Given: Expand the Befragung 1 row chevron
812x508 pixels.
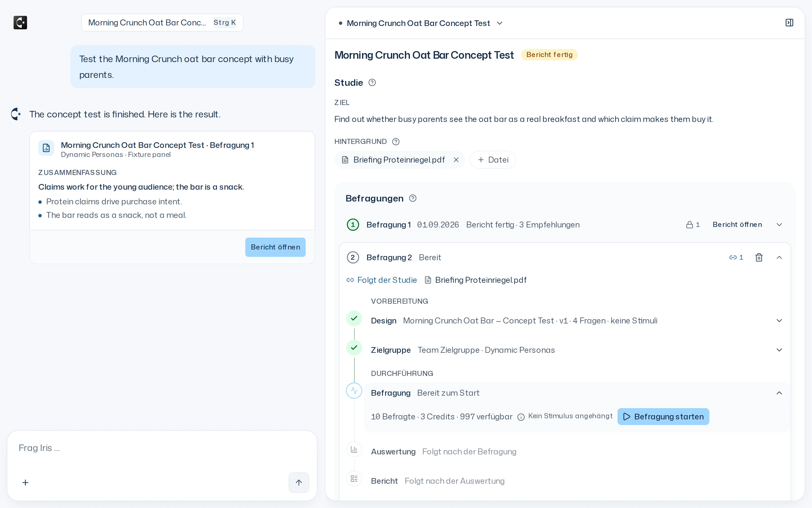Looking at the screenshot, I should [780, 225].
